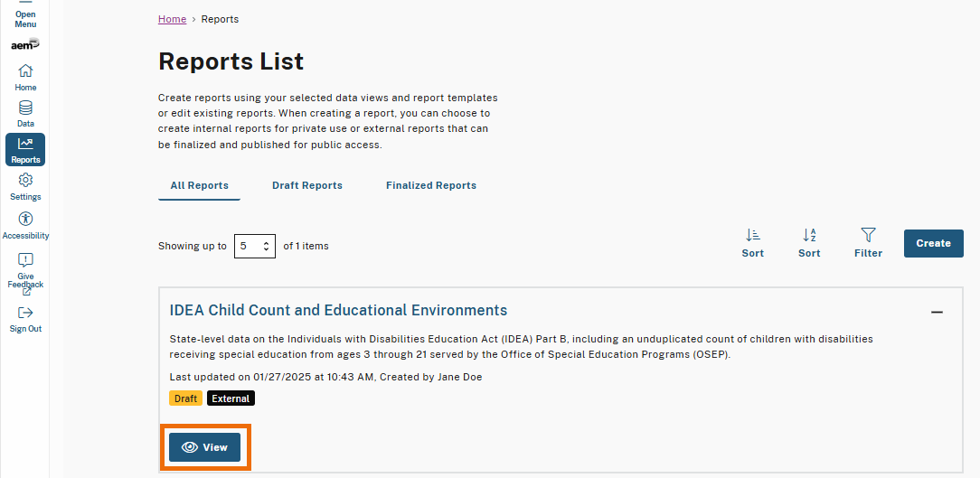Collapse the IDEA Child Count report card

[x=937, y=312]
